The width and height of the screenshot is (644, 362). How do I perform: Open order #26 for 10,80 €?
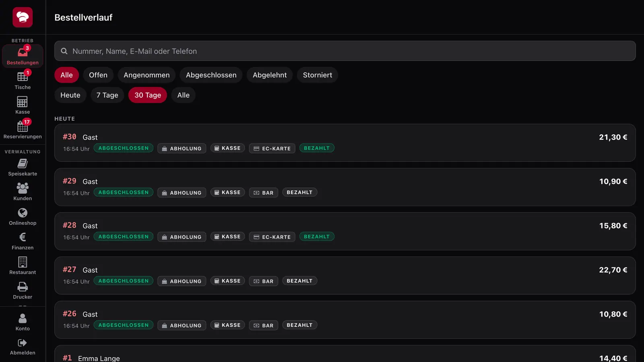coord(345,320)
